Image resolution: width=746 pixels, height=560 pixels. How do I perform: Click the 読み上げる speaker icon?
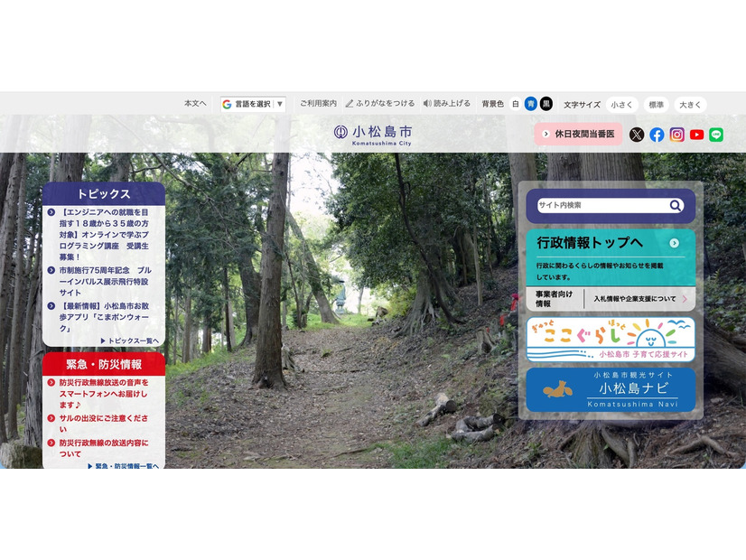(427, 103)
